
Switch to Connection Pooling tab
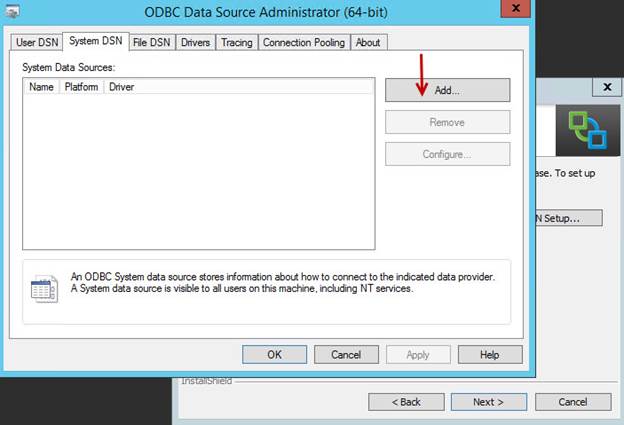tap(304, 43)
